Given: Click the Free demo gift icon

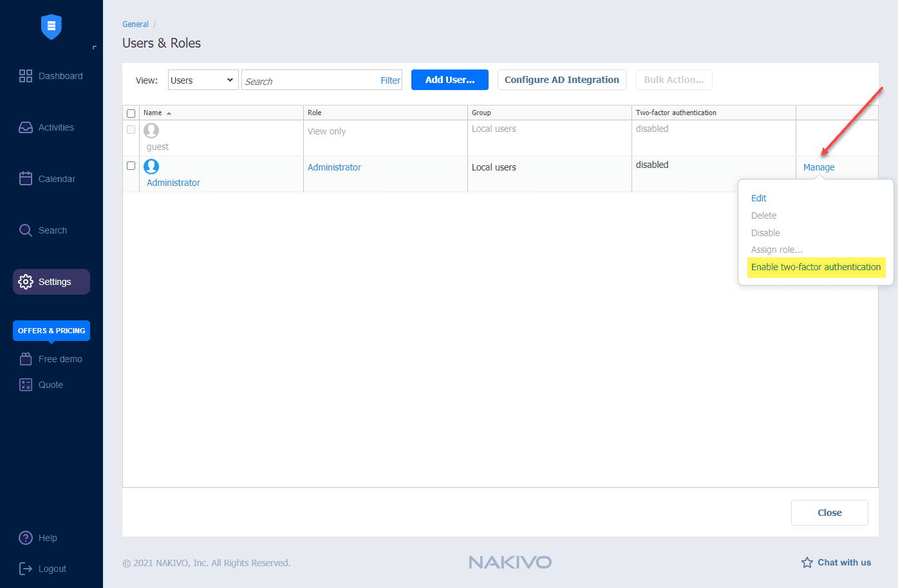Looking at the screenshot, I should click(26, 358).
